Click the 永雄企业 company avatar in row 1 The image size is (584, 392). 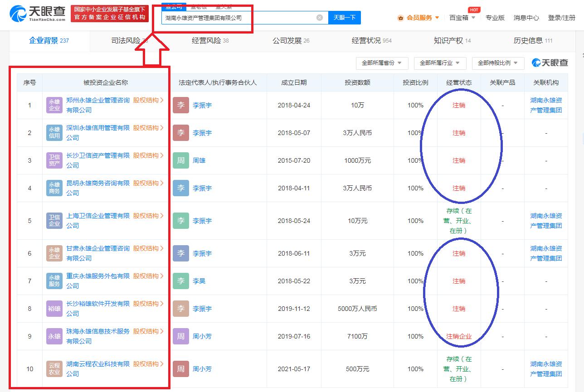(54, 105)
